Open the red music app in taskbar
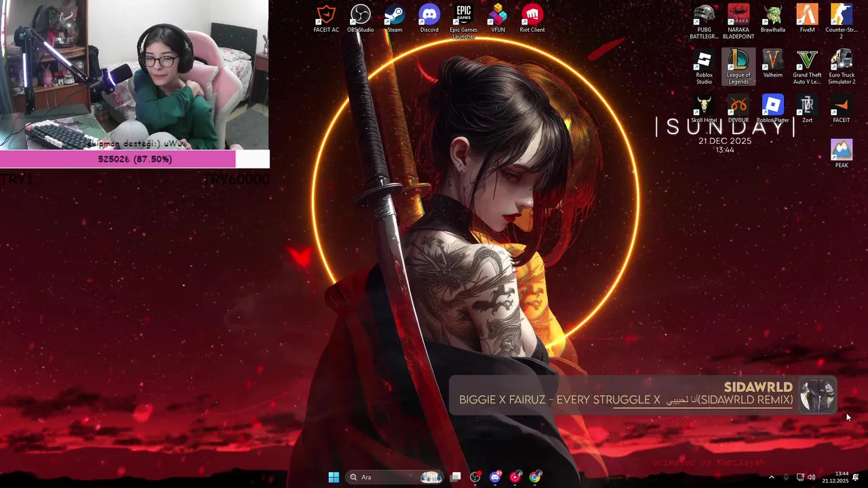 [515, 477]
